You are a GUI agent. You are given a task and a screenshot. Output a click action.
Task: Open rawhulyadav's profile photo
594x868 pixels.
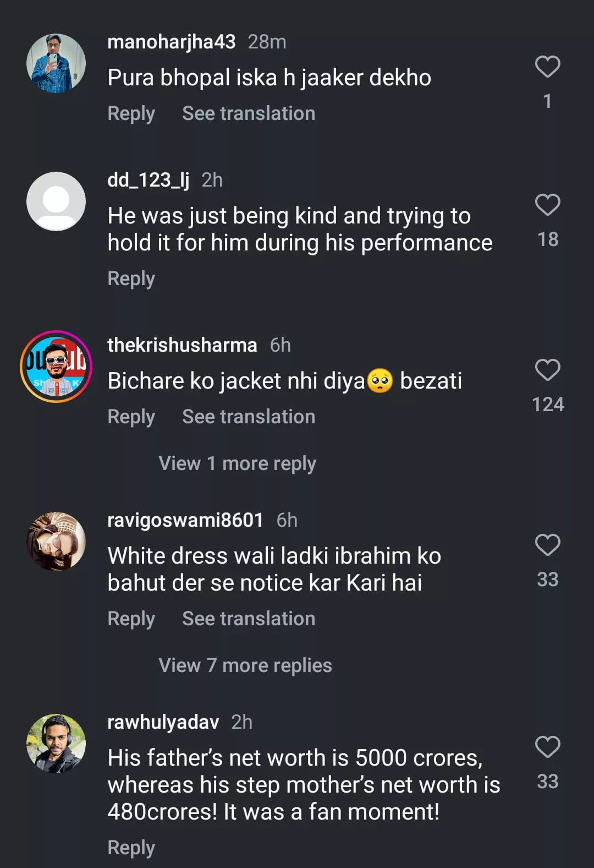56,744
